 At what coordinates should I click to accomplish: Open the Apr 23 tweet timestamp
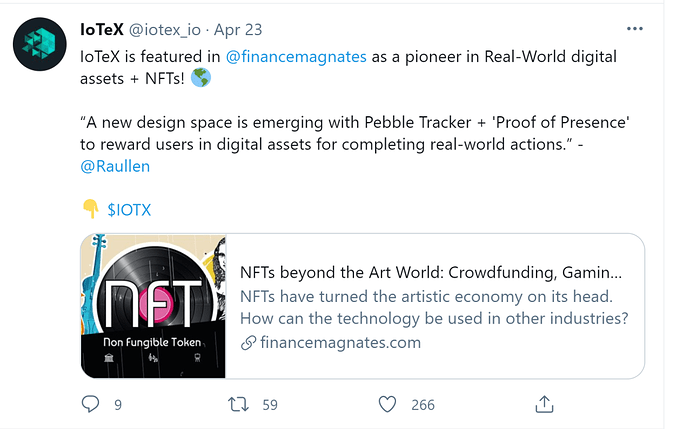(x=238, y=30)
